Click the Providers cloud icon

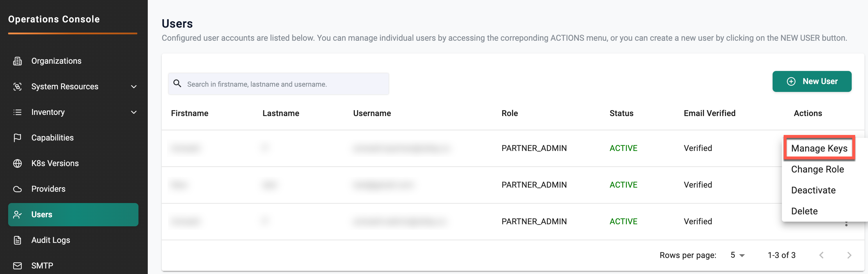tap(17, 189)
